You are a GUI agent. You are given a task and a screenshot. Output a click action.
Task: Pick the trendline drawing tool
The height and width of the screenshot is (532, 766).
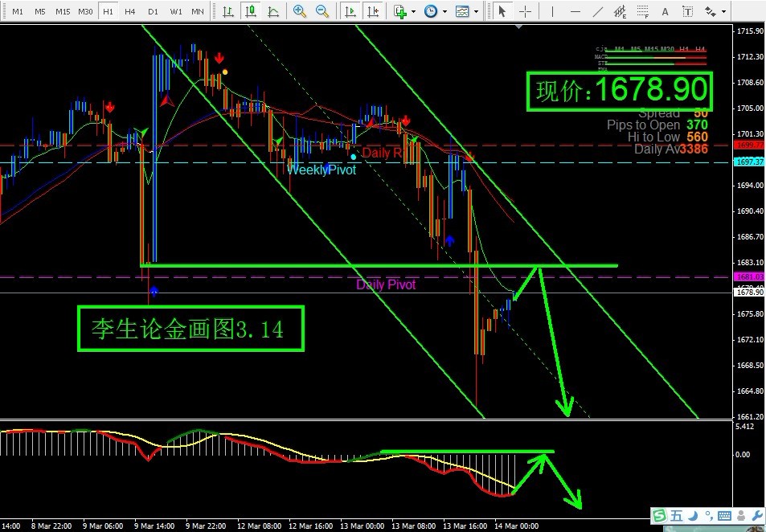(x=597, y=11)
